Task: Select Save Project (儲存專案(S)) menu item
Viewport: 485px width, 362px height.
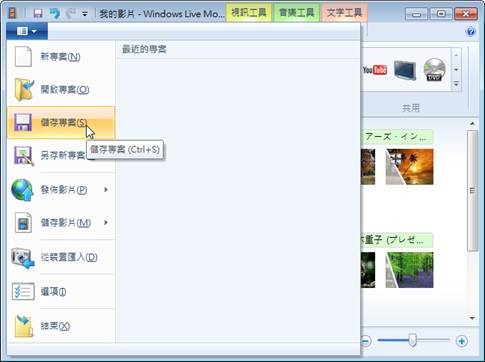Action: [x=61, y=122]
